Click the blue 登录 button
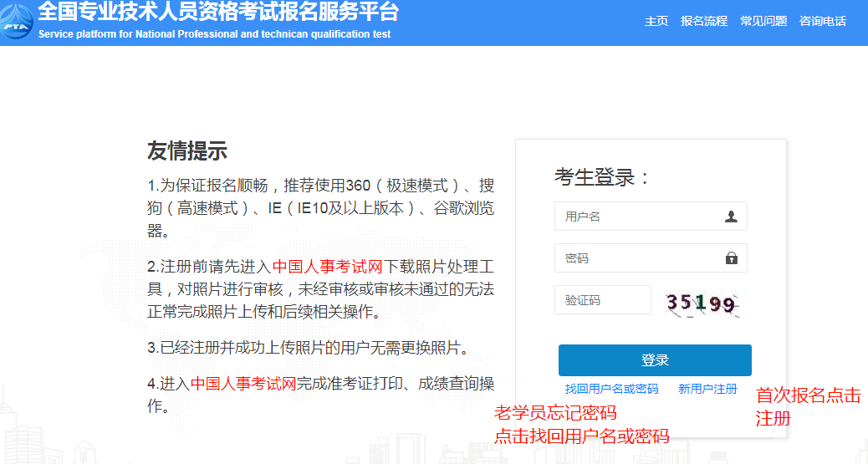Image resolution: width=868 pixels, height=464 pixels. tap(655, 359)
